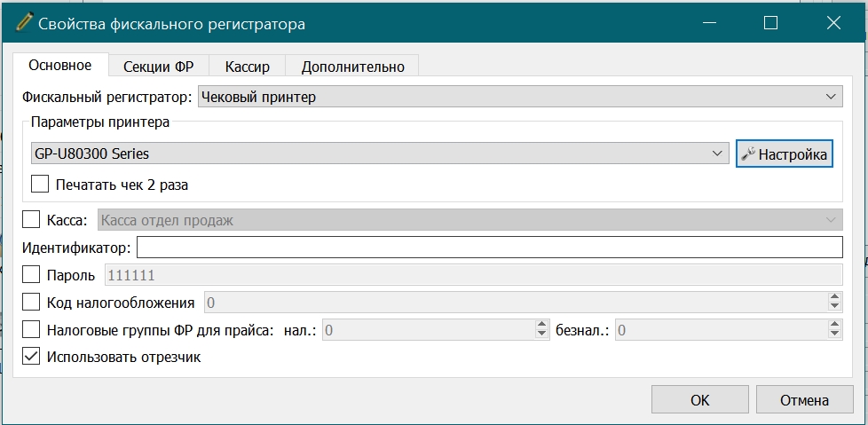The image size is (868, 425).
Task: Maximize the Свойства фискального регистратора window
Action: point(770,23)
